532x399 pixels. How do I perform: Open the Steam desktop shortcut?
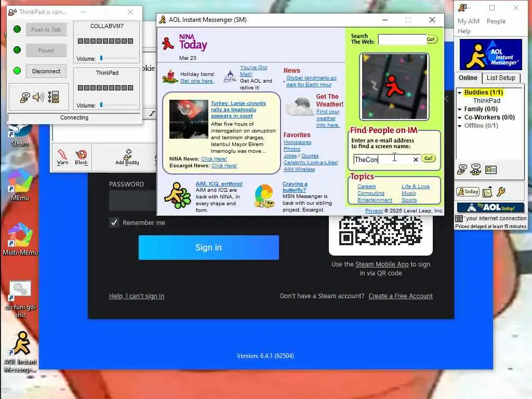pyautogui.click(x=20, y=136)
